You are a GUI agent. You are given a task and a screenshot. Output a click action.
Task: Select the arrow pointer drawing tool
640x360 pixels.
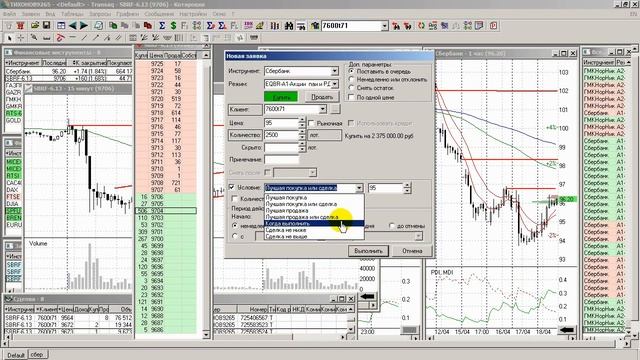click(x=9, y=38)
